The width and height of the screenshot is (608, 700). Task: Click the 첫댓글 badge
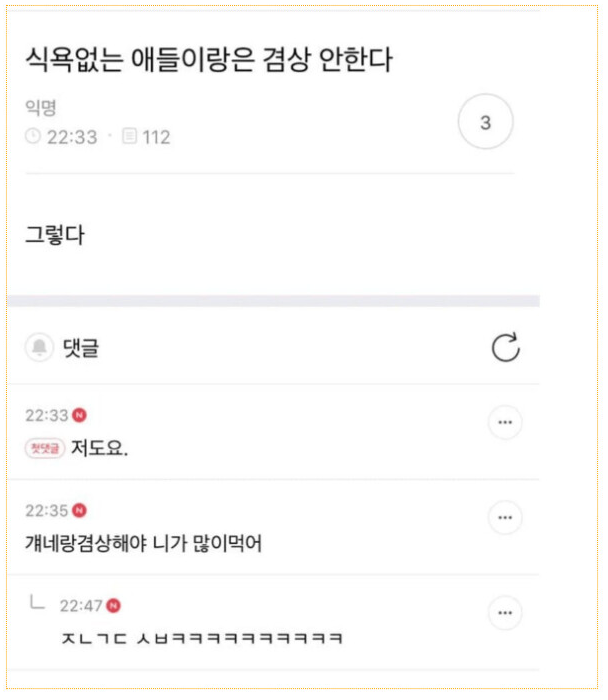tap(45, 448)
